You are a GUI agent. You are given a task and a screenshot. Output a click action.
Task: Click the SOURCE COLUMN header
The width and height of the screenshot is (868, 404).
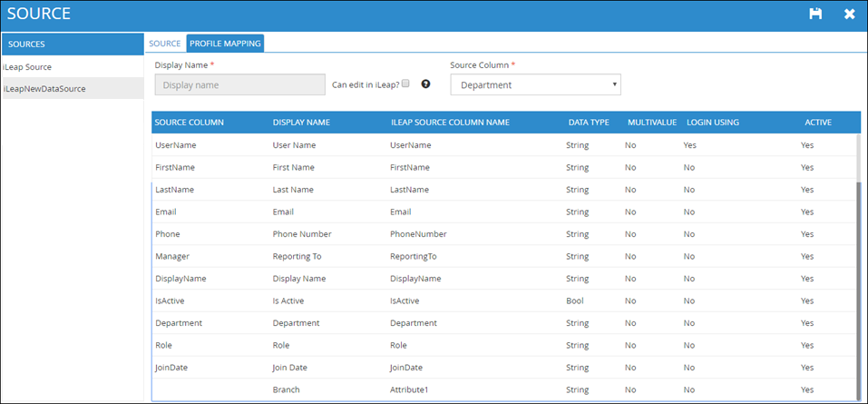tap(190, 123)
